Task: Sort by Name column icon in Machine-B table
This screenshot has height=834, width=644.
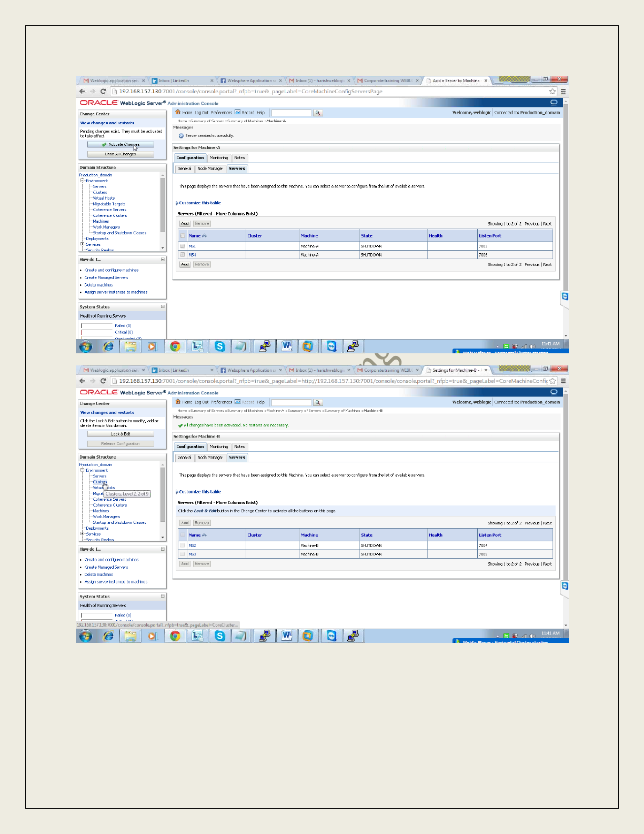Action: [204, 535]
